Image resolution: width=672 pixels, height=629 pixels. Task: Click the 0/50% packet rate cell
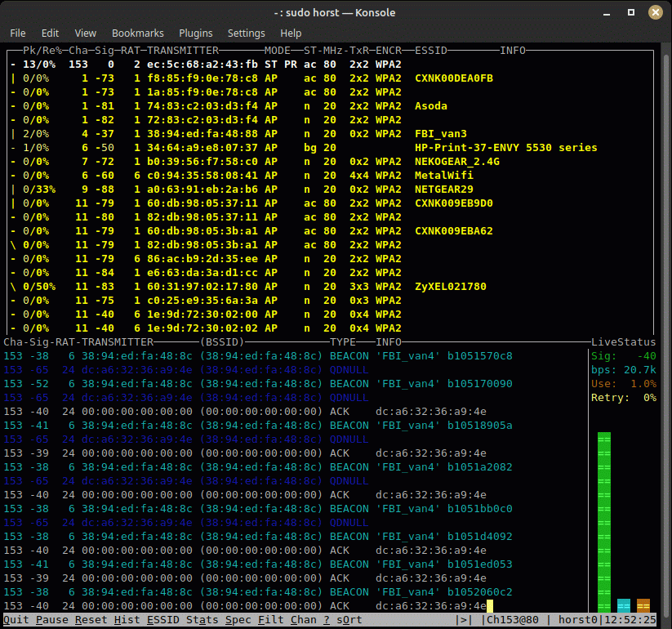point(39,287)
